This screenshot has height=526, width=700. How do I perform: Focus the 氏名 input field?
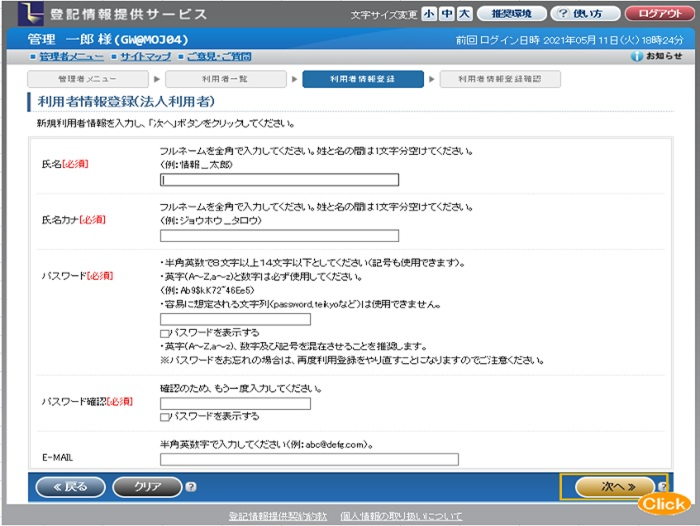(x=279, y=180)
